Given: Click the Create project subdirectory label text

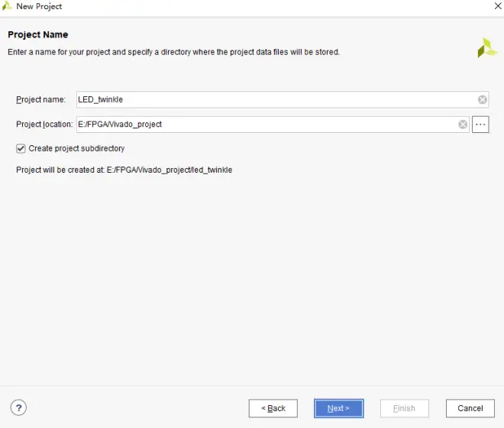Looking at the screenshot, I should pos(76,148).
